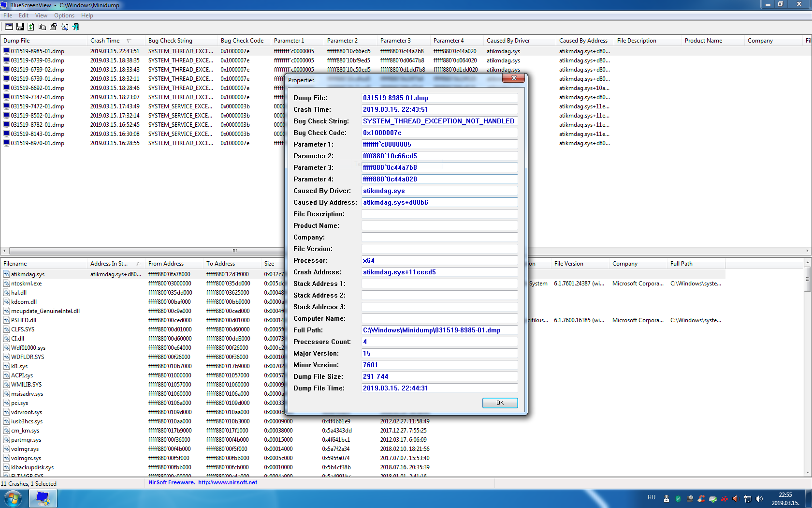Open the File menu
The width and height of the screenshot is (812, 508).
(8, 15)
